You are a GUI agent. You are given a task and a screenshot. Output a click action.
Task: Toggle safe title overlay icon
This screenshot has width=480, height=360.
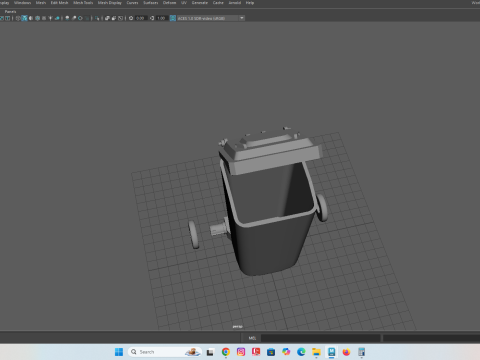tap(7, 18)
